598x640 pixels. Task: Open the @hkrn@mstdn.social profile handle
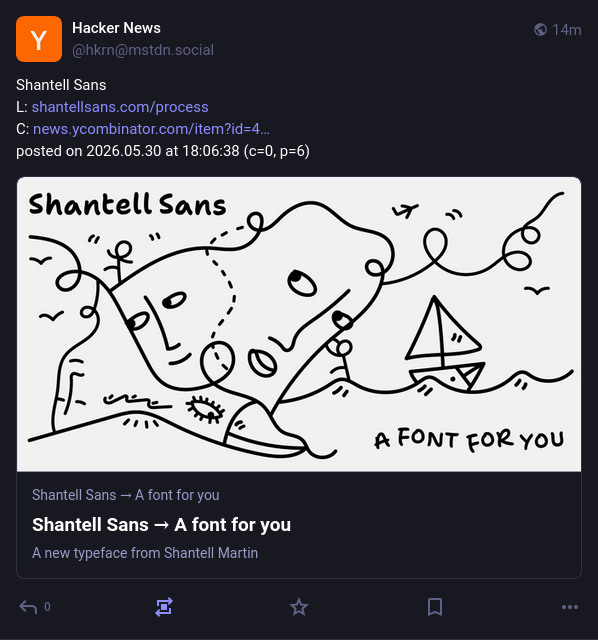[143, 50]
